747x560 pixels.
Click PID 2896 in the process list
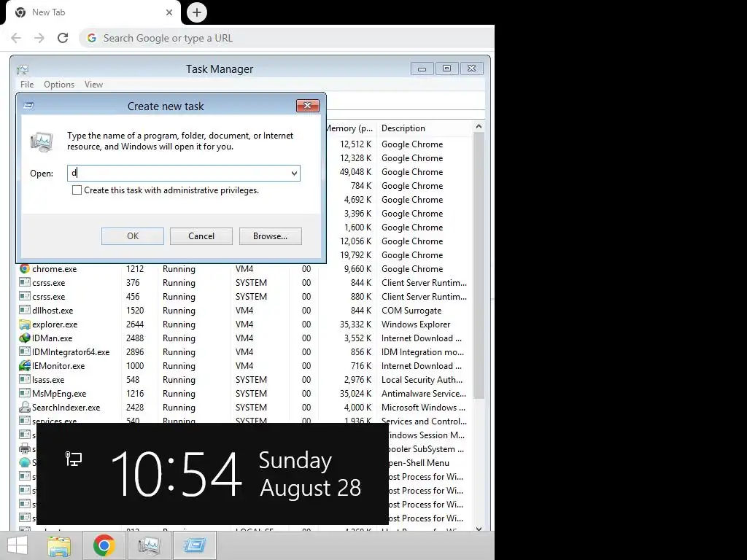coord(135,352)
